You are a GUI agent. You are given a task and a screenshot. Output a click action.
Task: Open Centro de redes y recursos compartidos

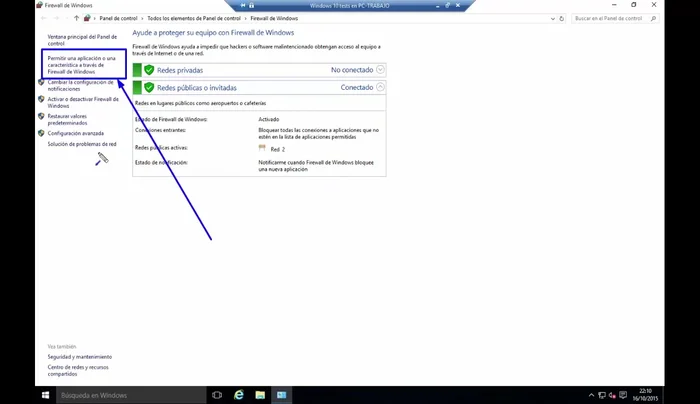(x=78, y=371)
